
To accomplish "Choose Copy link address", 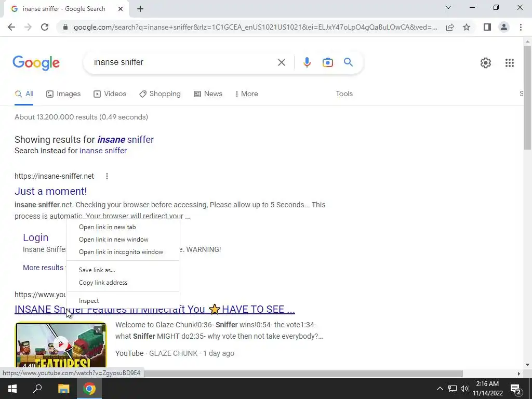I will tap(123, 283).
